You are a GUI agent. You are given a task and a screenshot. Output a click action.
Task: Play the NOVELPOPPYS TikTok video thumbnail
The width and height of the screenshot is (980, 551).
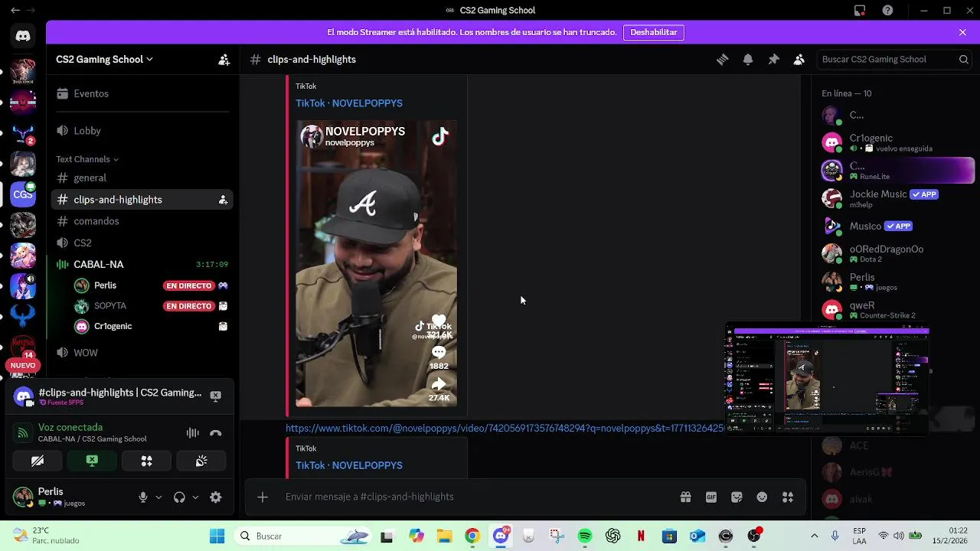pyautogui.click(x=377, y=263)
